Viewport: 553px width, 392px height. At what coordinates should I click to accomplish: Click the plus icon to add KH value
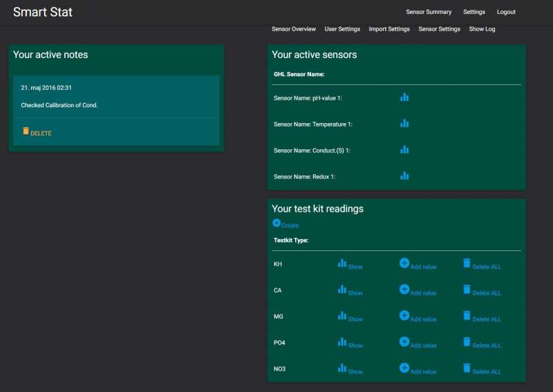(x=404, y=263)
